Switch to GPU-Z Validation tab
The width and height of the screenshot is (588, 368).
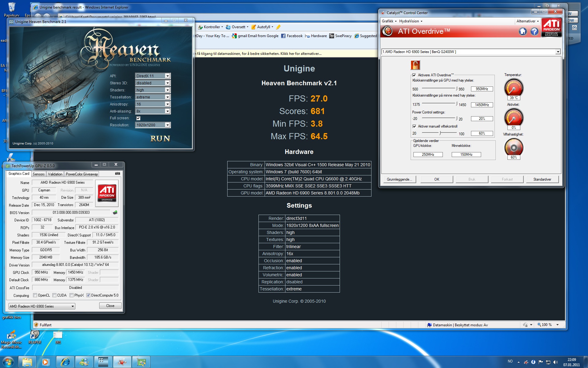click(55, 174)
